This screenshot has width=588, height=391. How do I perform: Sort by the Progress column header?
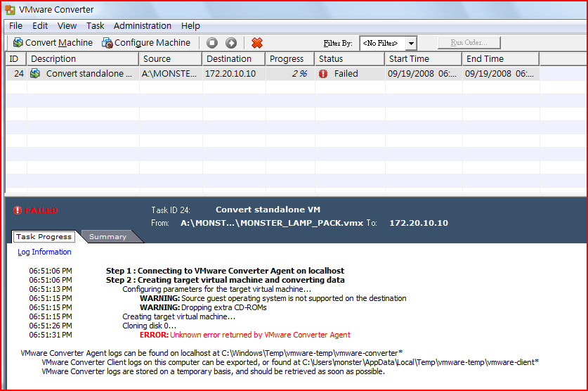pos(290,59)
